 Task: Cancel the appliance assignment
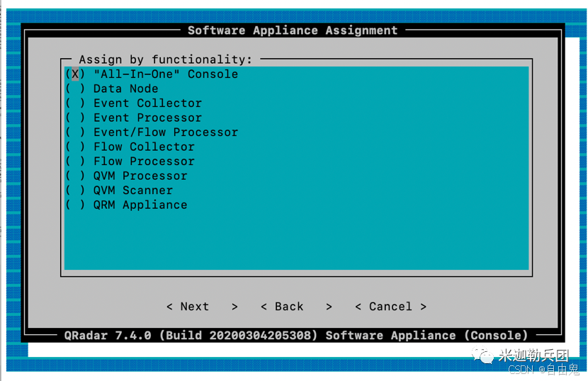coord(390,307)
